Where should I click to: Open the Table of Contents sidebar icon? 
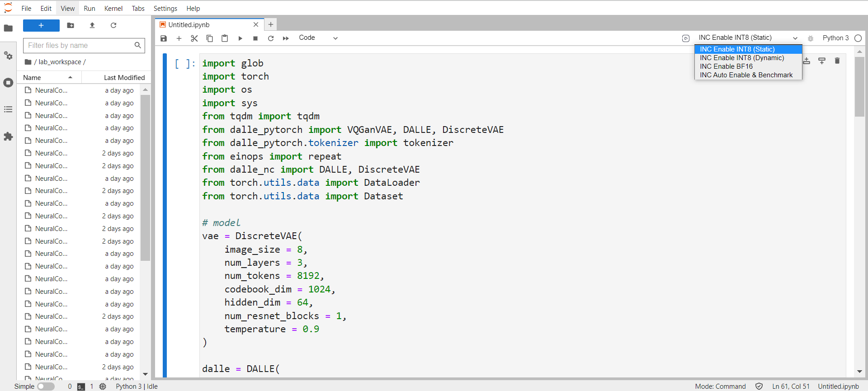point(8,109)
